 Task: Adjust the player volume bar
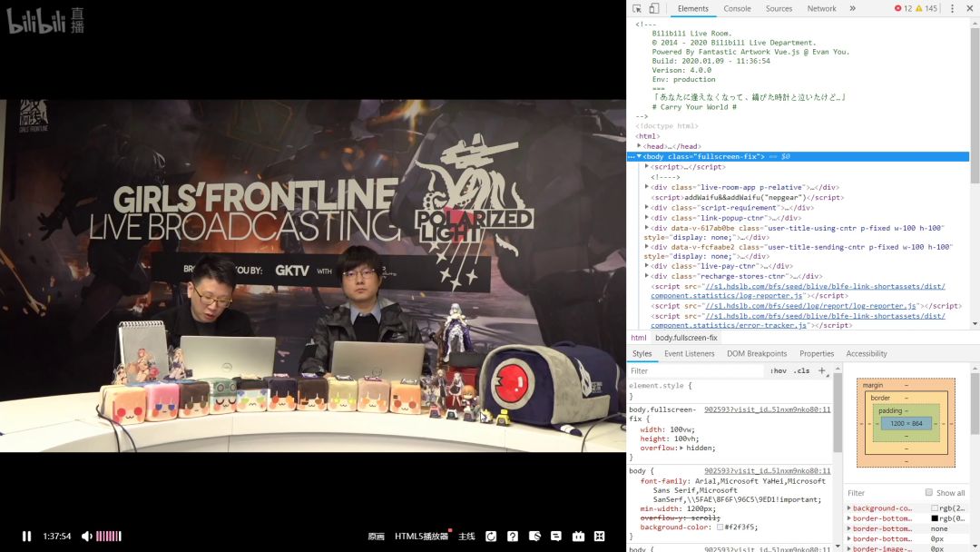(x=109, y=536)
